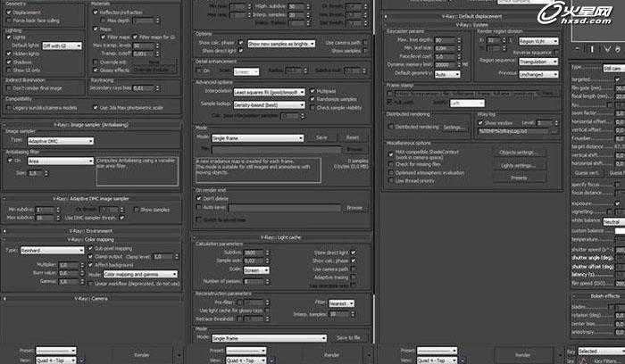The height and width of the screenshot is (364, 625).
Task: Toggle Show window in VRay log
Action: (x=480, y=123)
